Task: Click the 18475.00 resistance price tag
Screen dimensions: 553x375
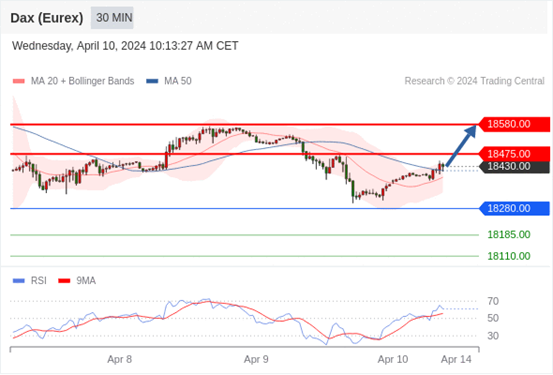Action: [x=514, y=154]
